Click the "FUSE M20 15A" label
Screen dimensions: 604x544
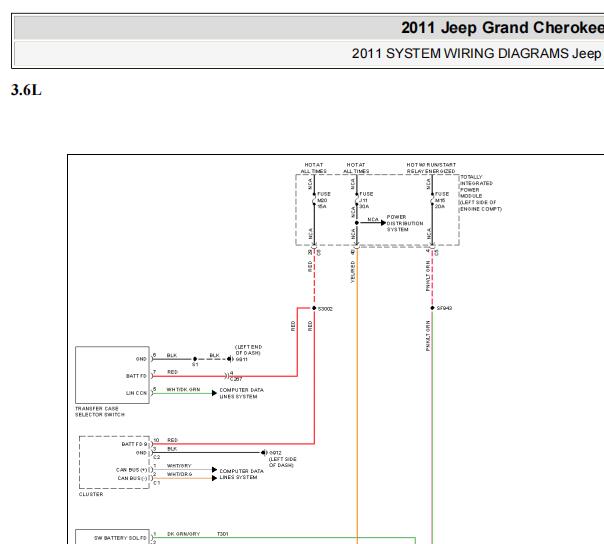coord(324,200)
